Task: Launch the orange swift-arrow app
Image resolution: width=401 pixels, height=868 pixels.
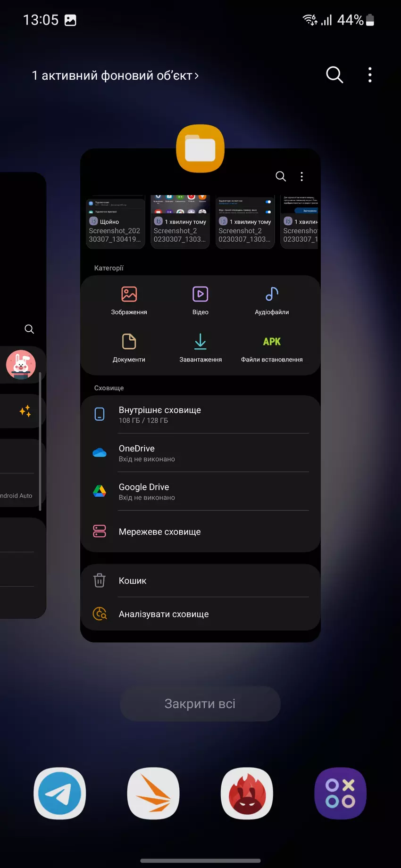Action: coord(153,793)
